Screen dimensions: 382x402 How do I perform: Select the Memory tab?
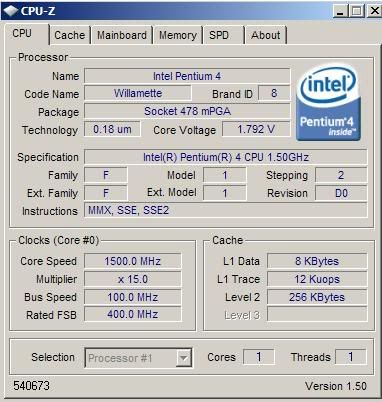[x=178, y=35]
